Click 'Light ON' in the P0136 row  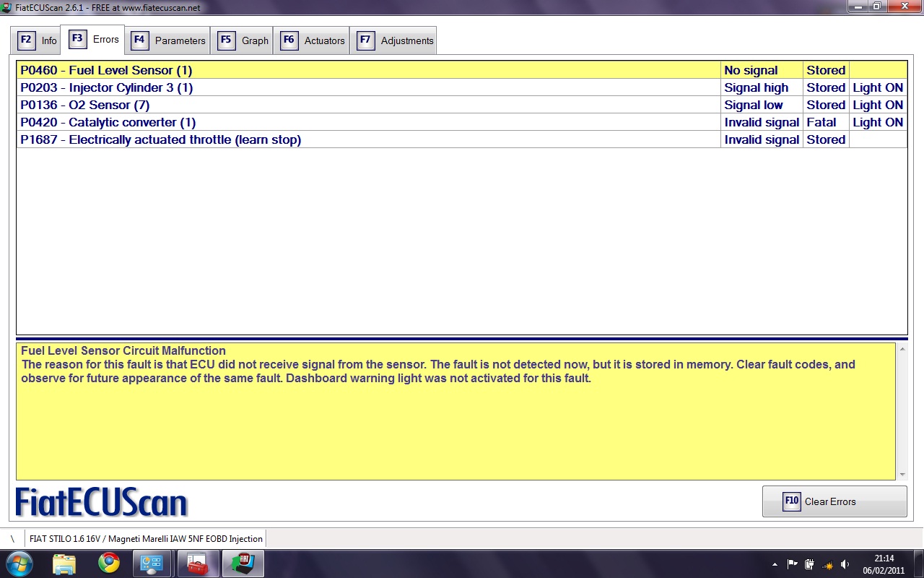point(878,105)
